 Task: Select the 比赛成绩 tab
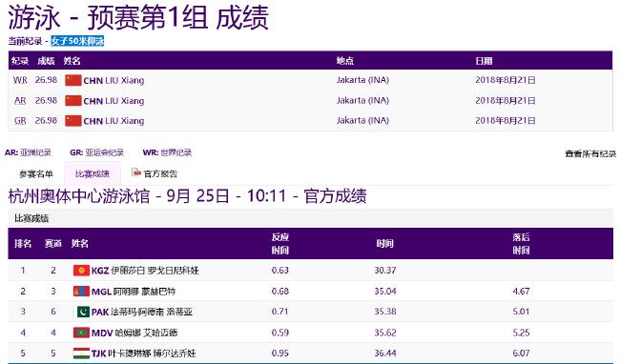click(93, 173)
